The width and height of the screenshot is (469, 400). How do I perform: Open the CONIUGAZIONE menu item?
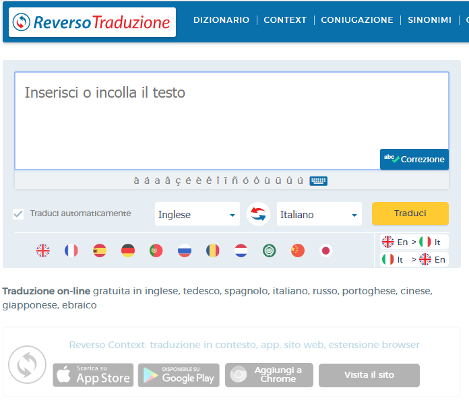(357, 20)
